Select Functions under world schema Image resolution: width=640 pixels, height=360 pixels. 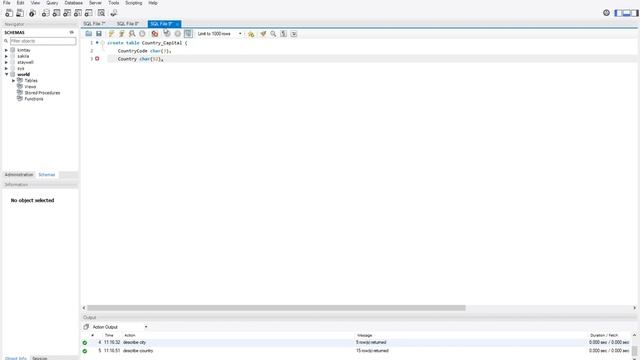click(x=33, y=99)
